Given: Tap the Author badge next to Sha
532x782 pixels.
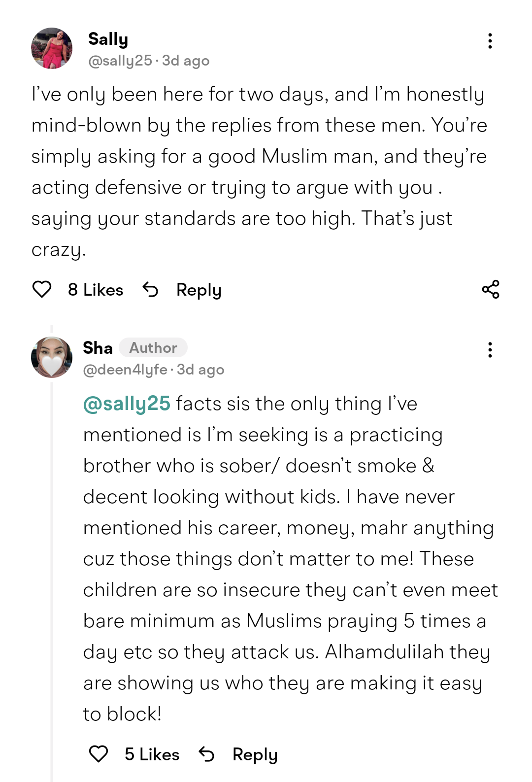Looking at the screenshot, I should (x=153, y=348).
